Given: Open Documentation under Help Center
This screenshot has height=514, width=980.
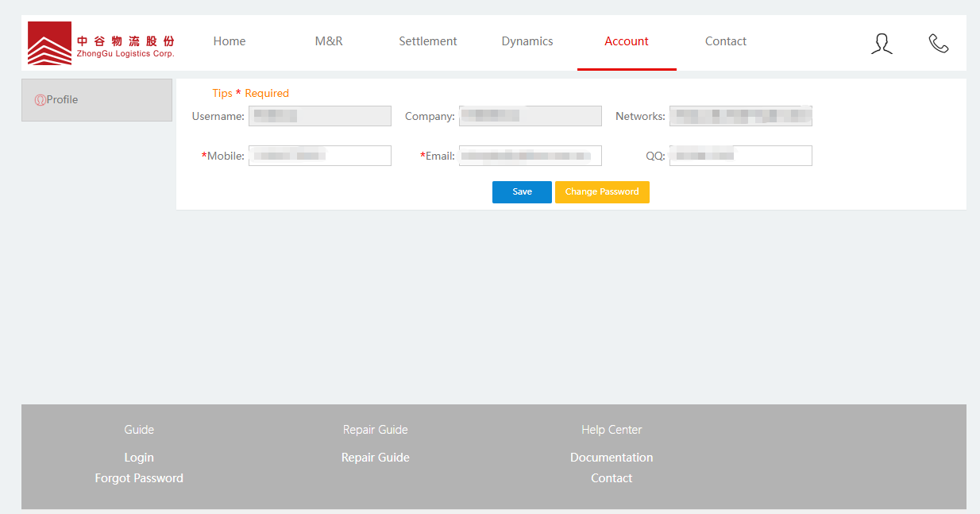Looking at the screenshot, I should click(612, 458).
